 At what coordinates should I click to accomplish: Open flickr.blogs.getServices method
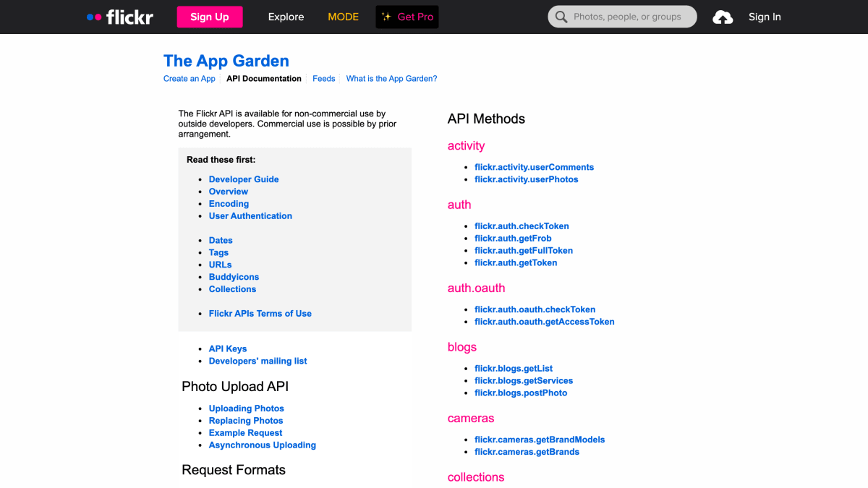[x=524, y=381]
